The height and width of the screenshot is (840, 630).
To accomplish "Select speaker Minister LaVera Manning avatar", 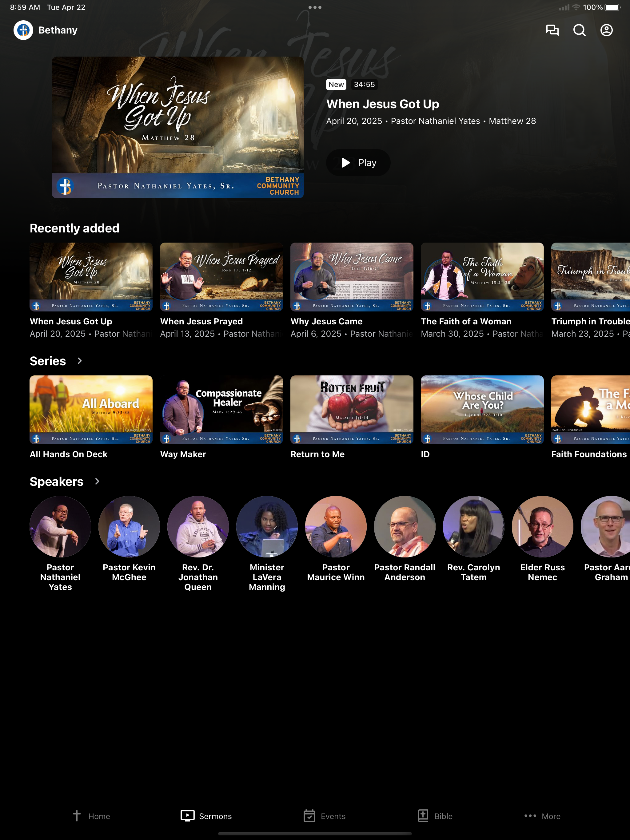I will pos(267,526).
